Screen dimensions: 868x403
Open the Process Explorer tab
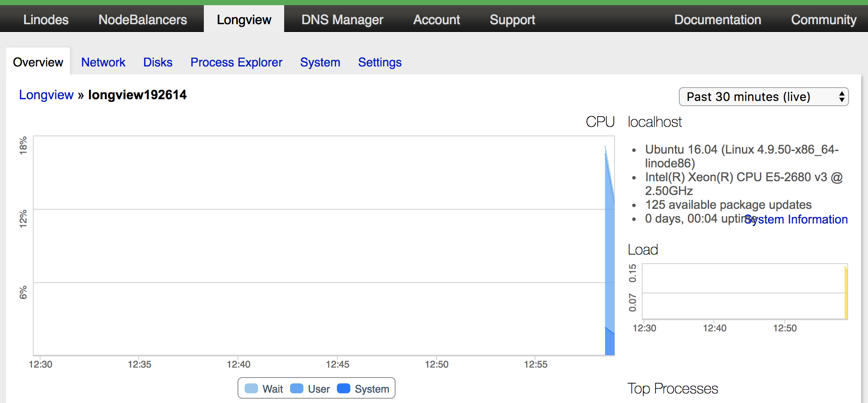click(236, 62)
